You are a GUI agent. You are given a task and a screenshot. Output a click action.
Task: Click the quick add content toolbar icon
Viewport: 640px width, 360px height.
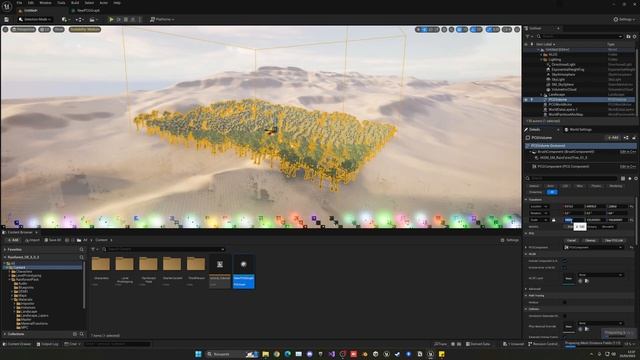tap(65, 19)
